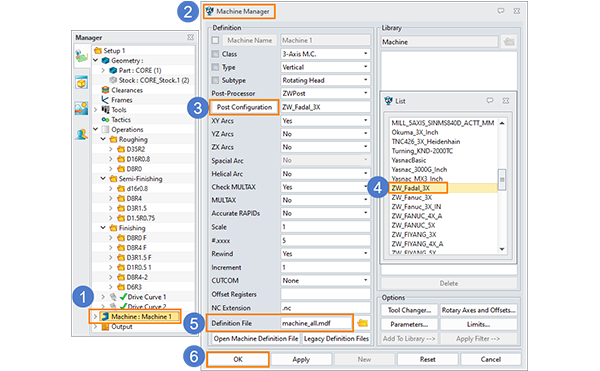Open the CUTCOM dropdown showing None

click(325, 281)
